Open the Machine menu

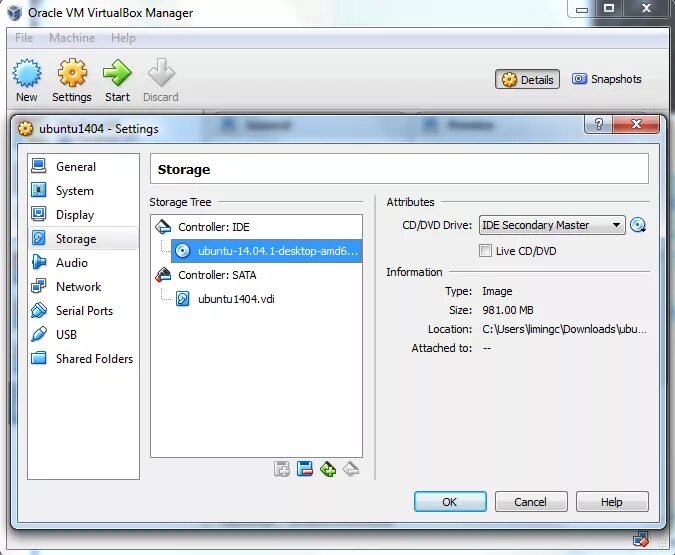point(72,38)
